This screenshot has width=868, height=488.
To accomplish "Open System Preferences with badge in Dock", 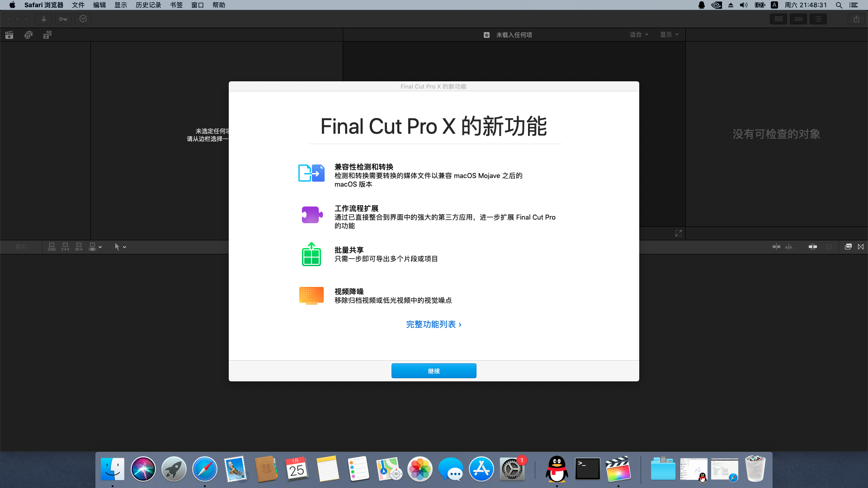I will 512,469.
